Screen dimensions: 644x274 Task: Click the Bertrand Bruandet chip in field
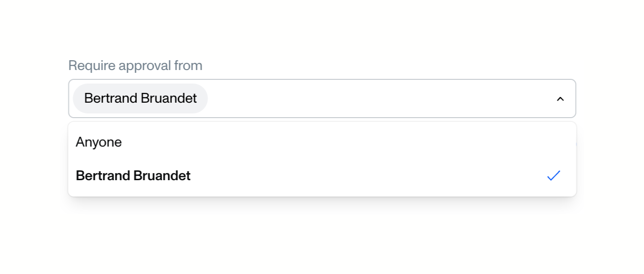coord(140,98)
